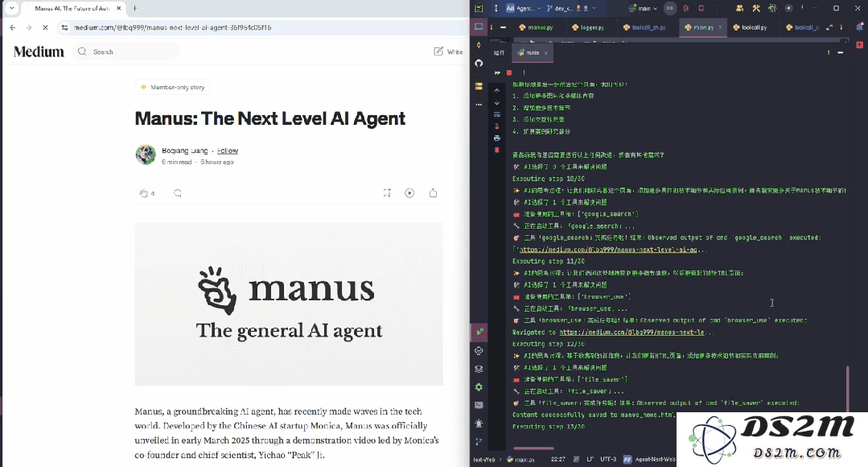
Task: Open the 'main' run configuration dropdown
Action: [x=643, y=8]
